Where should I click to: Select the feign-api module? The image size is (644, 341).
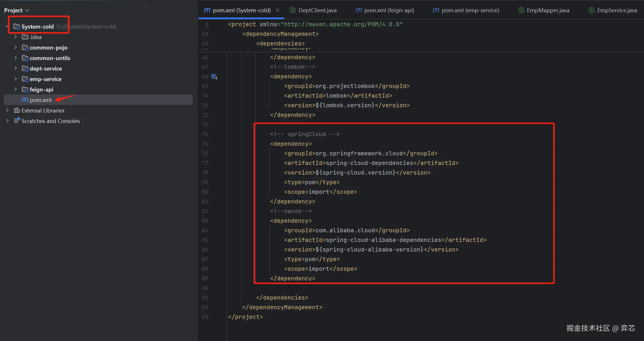pos(41,89)
